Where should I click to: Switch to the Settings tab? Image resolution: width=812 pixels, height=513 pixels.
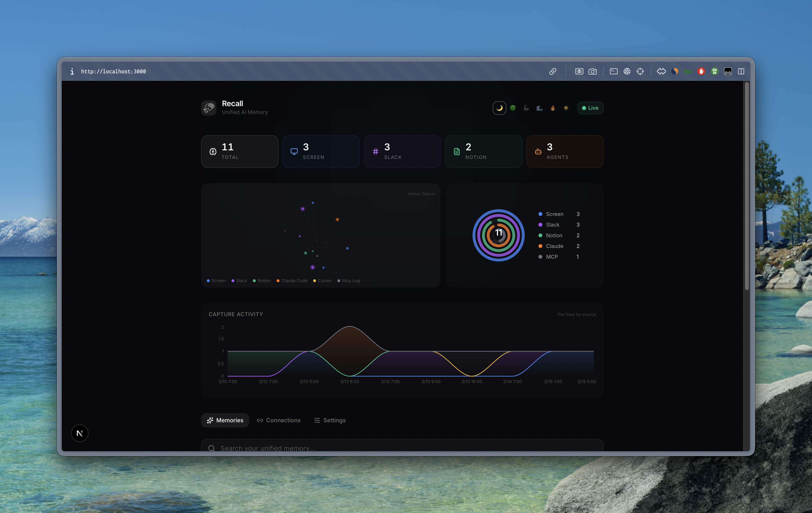coord(330,420)
